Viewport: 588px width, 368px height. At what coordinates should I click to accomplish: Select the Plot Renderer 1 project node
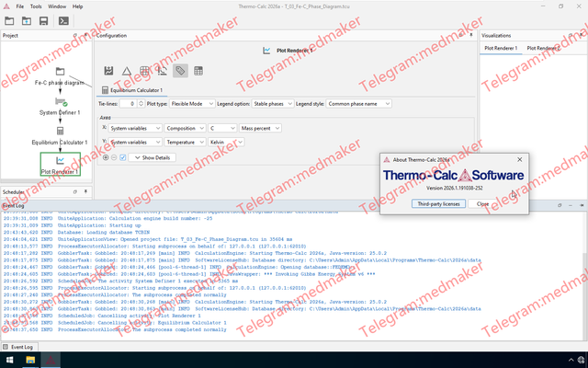coord(60,164)
